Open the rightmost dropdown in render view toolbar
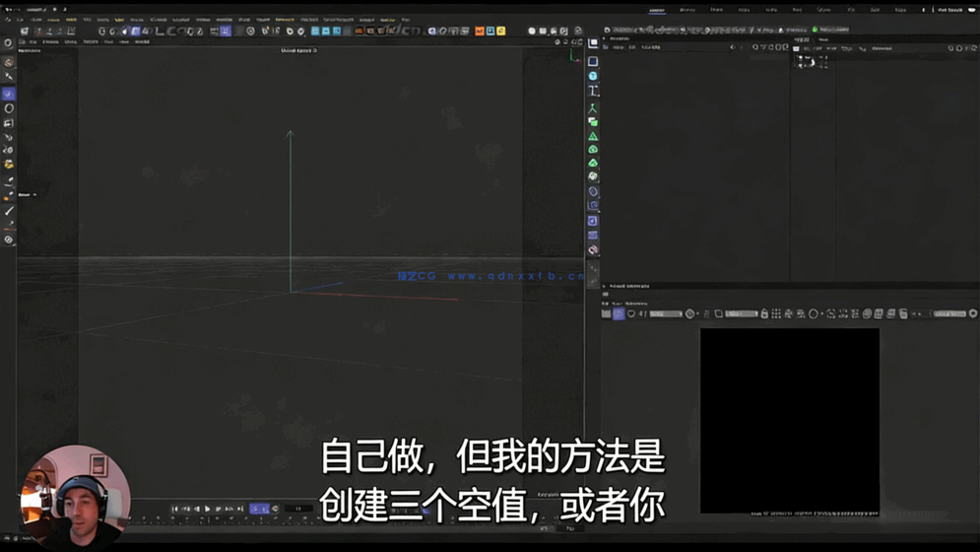This screenshot has width=980, height=552. pos(950,313)
